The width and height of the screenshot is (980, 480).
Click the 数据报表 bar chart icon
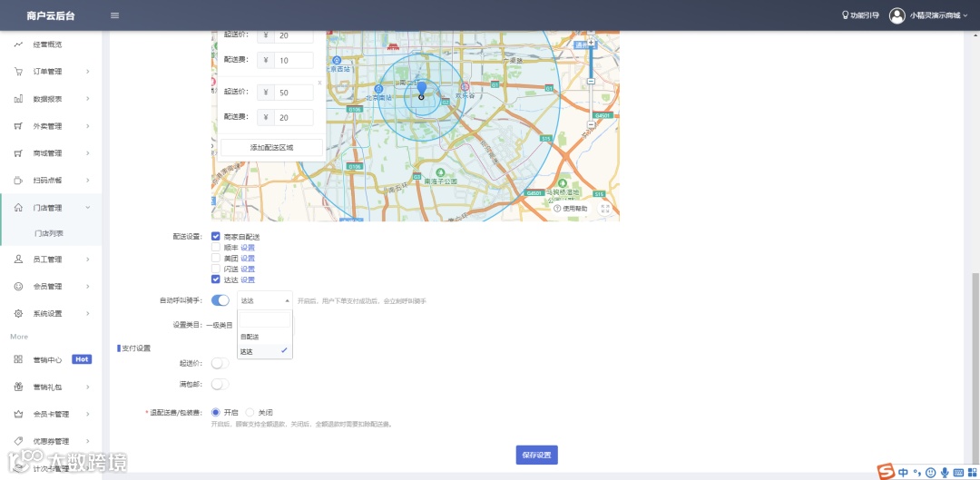[x=19, y=99]
